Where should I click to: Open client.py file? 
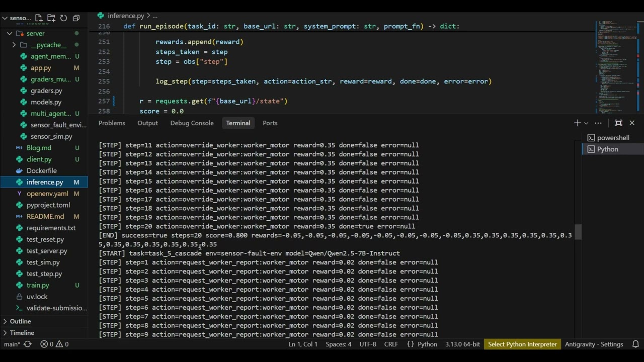pyautogui.click(x=39, y=159)
